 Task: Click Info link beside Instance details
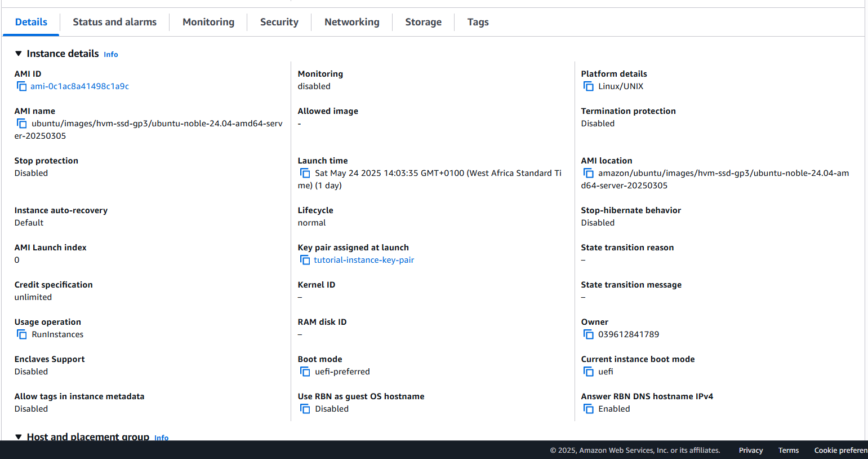(110, 55)
